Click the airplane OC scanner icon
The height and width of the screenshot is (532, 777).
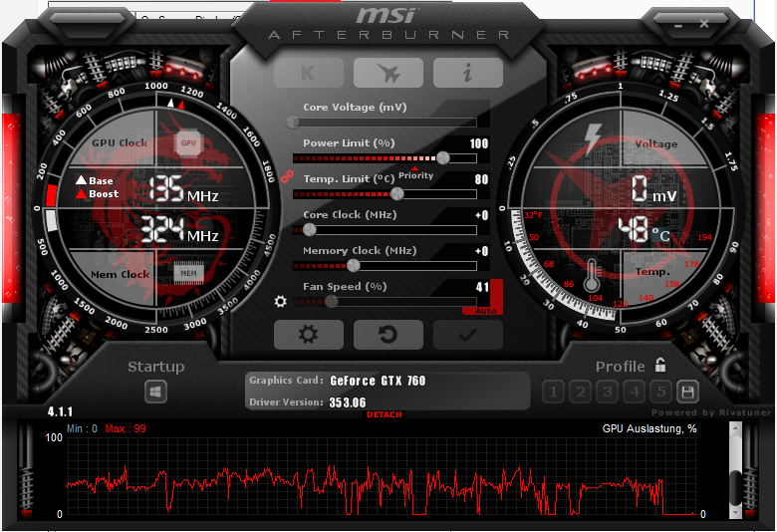pyautogui.click(x=388, y=73)
